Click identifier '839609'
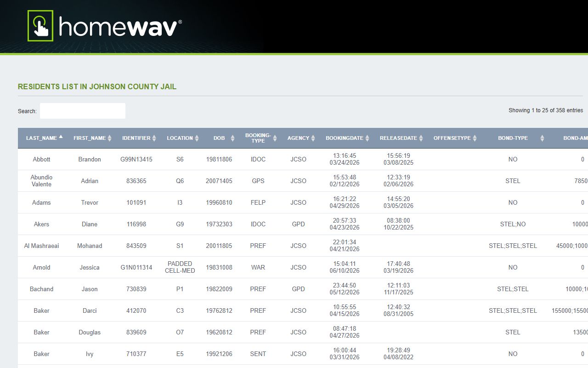This screenshot has width=588, height=368. 136,332
